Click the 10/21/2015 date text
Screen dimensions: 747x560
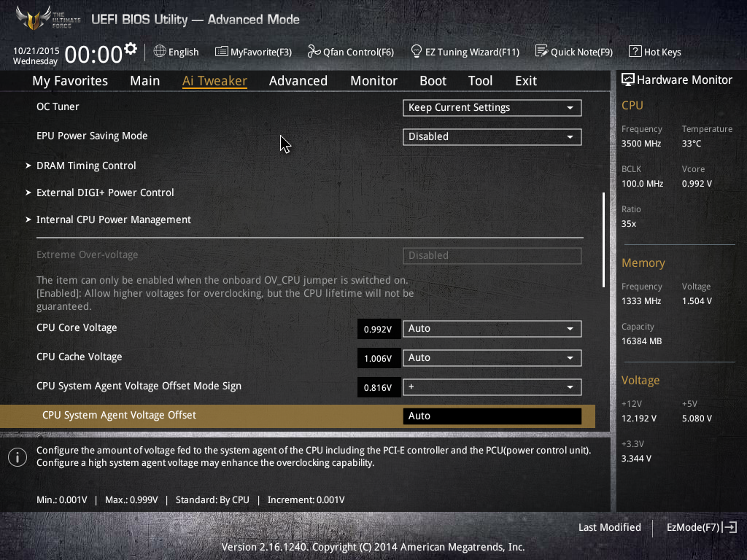pyautogui.click(x=36, y=50)
